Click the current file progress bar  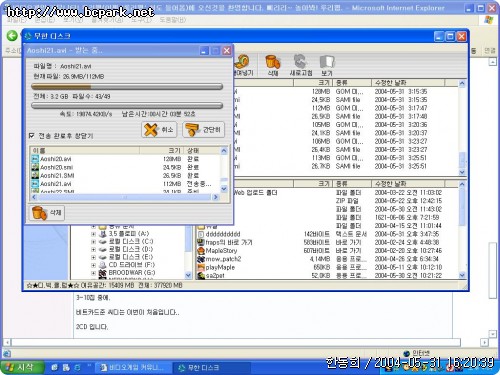127,87
